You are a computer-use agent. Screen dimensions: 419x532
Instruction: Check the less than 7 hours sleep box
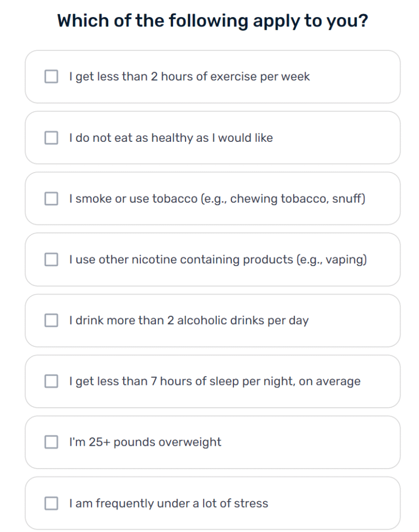(x=51, y=381)
